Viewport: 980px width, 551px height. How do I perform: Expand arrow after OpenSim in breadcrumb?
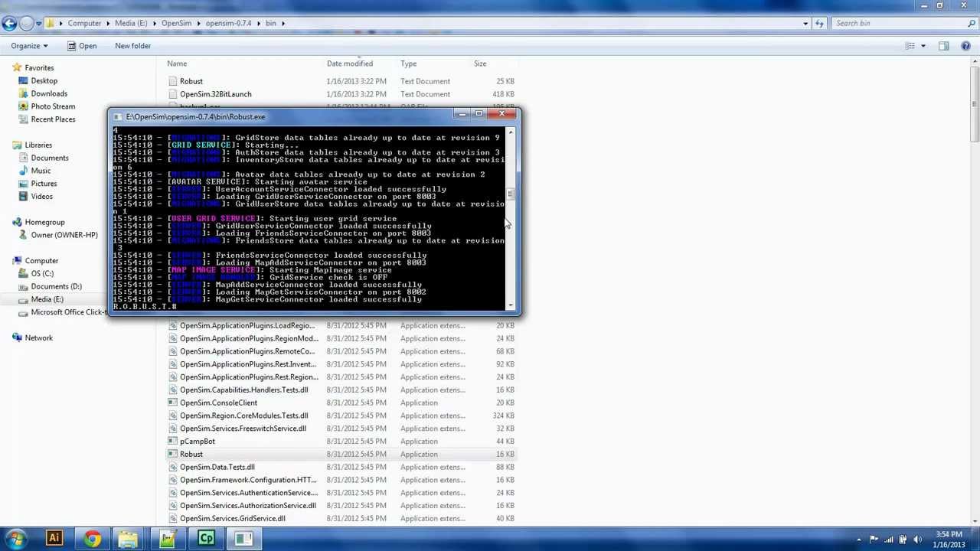click(x=198, y=24)
